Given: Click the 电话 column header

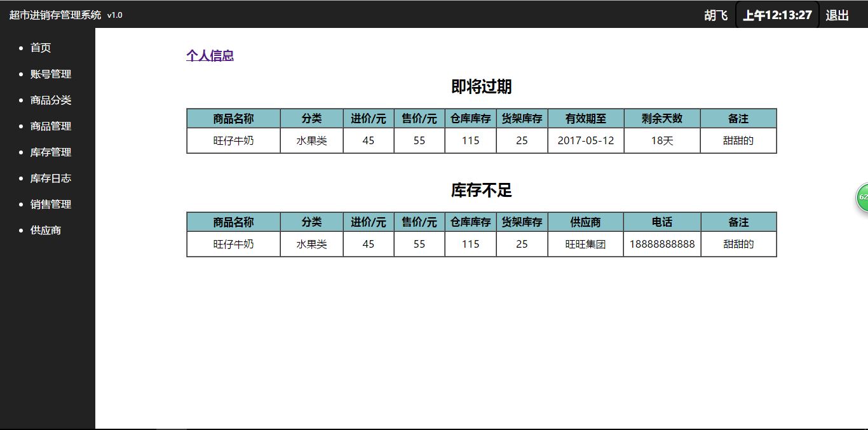Looking at the screenshot, I should [x=662, y=222].
